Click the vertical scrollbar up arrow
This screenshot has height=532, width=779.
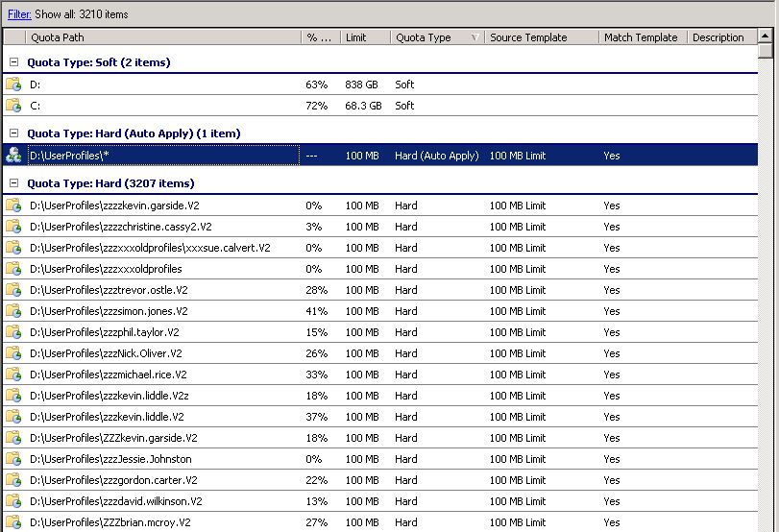pos(765,38)
